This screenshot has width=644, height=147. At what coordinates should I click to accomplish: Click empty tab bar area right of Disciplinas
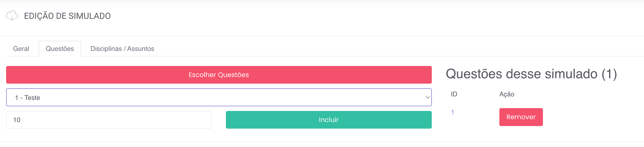point(375,49)
